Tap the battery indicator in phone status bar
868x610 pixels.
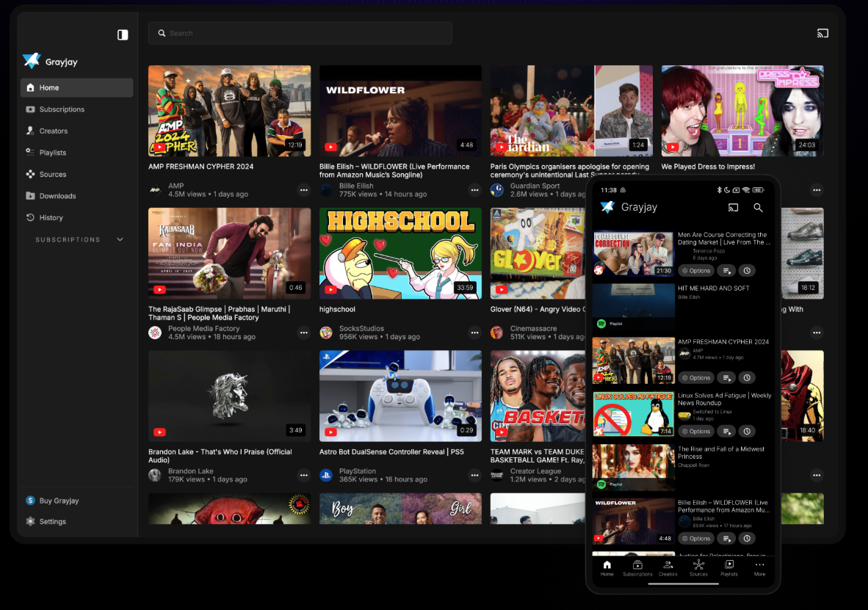(759, 190)
